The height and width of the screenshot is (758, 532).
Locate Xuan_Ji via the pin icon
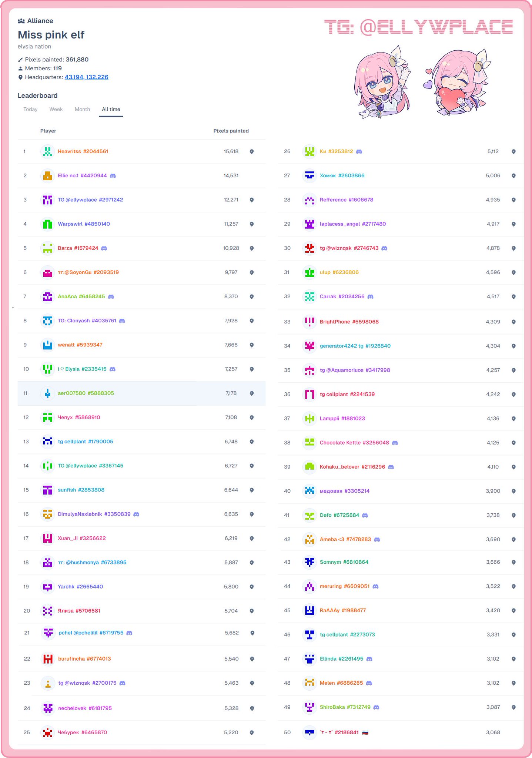point(252,539)
